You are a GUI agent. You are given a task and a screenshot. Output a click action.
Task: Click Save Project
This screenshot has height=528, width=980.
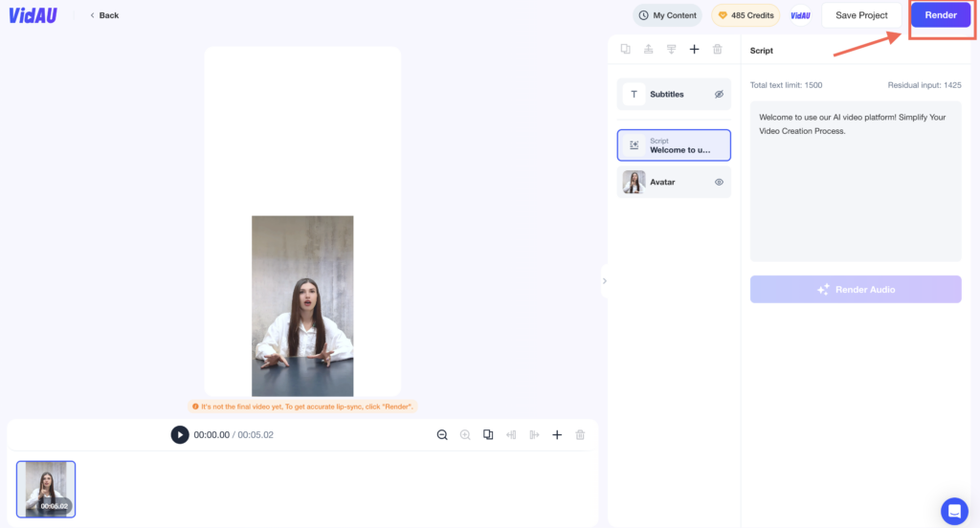[x=861, y=15]
